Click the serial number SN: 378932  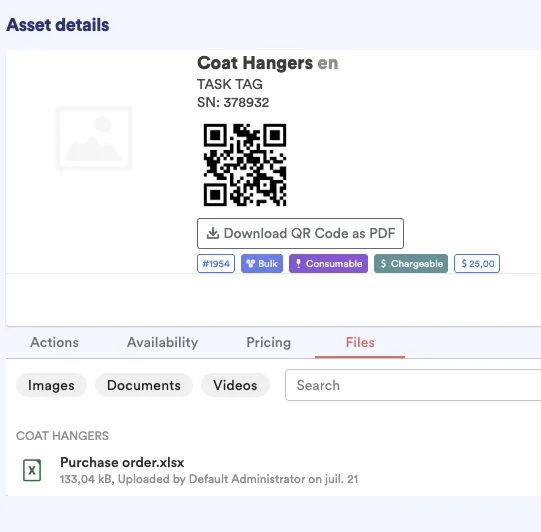[x=233, y=102]
